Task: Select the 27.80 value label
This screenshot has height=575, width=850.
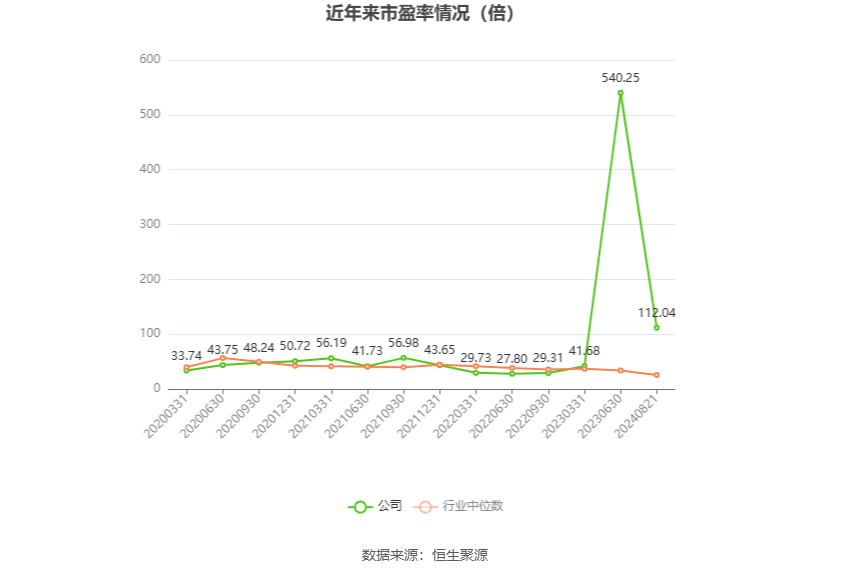Action: (x=512, y=359)
